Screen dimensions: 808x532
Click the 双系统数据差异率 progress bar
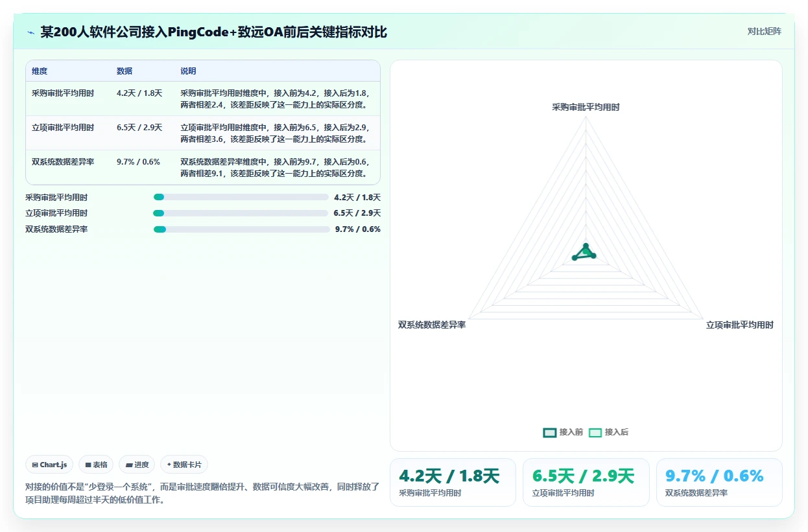[x=242, y=229]
